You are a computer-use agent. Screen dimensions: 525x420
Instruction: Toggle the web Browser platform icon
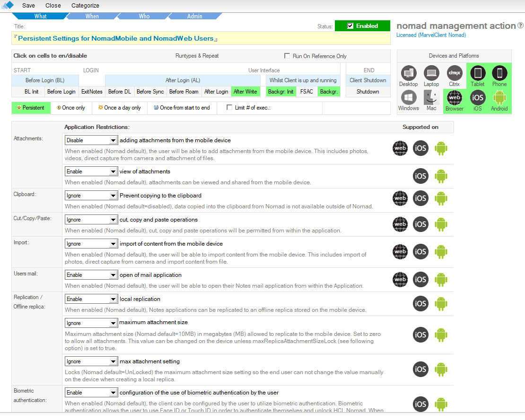point(455,97)
